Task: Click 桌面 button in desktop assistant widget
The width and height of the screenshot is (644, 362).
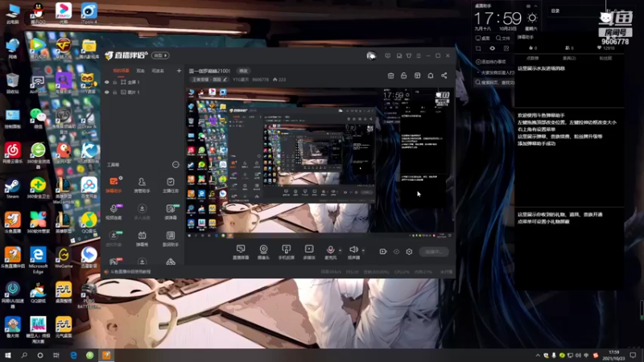Action: point(482,38)
